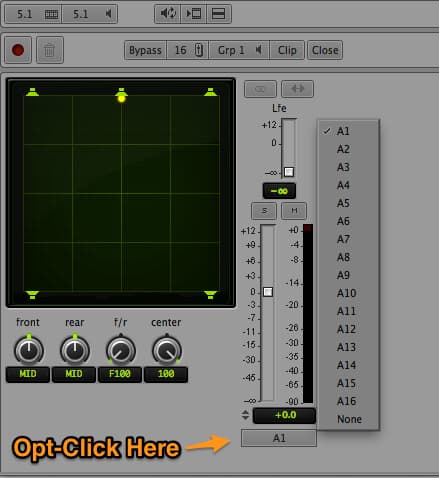Click the red record automation button
439x478 pixels.
pos(18,50)
